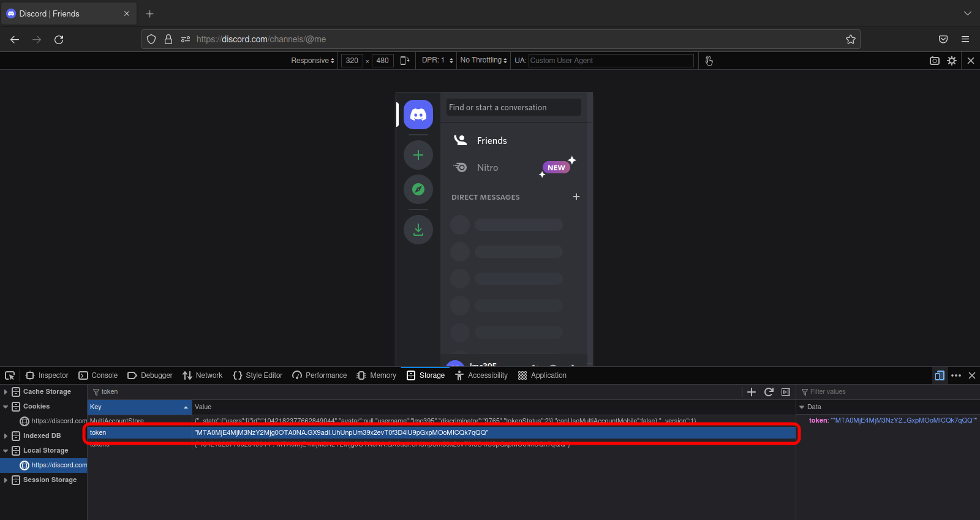Click the discord.com URL in the address bar
Image resolution: width=980 pixels, height=520 pixels.
click(261, 39)
